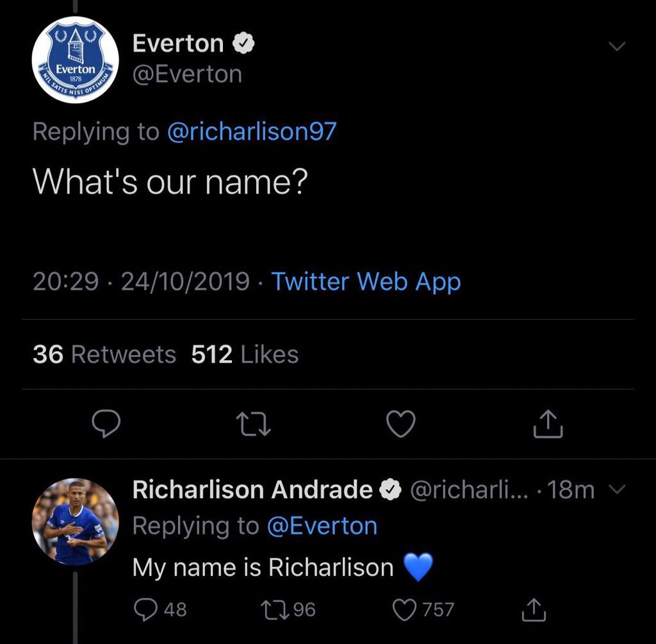Share Everton's tweet using the share icon
This screenshot has height=644, width=656.
pos(548,424)
